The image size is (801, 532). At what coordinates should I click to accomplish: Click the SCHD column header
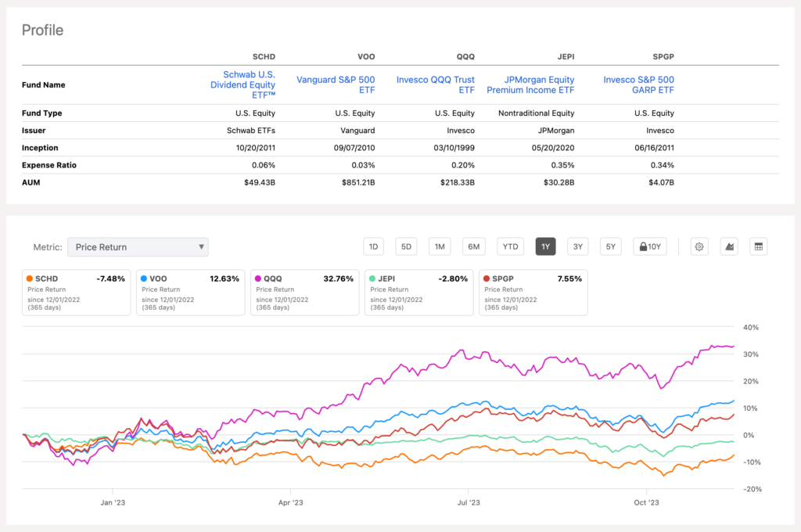tap(264, 57)
